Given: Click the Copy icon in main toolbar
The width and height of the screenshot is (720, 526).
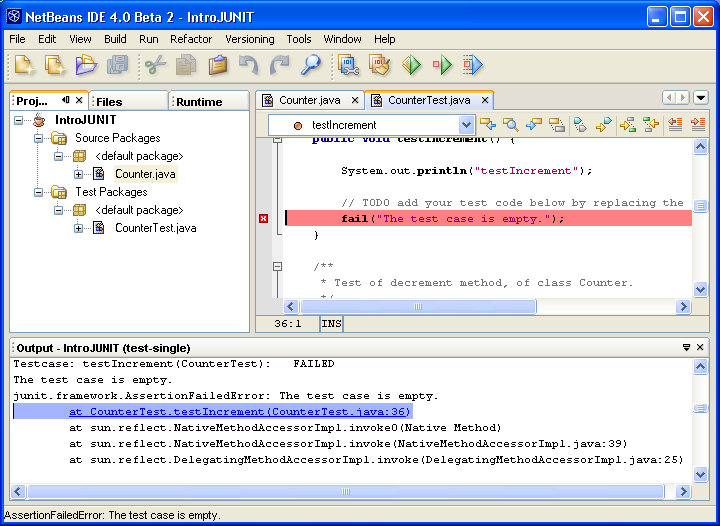Looking at the screenshot, I should (186, 64).
